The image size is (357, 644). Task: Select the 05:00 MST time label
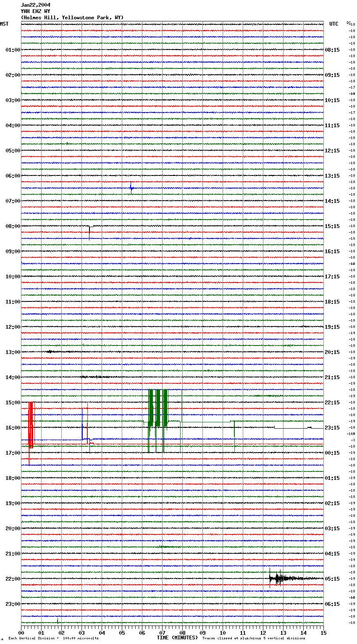click(x=13, y=151)
